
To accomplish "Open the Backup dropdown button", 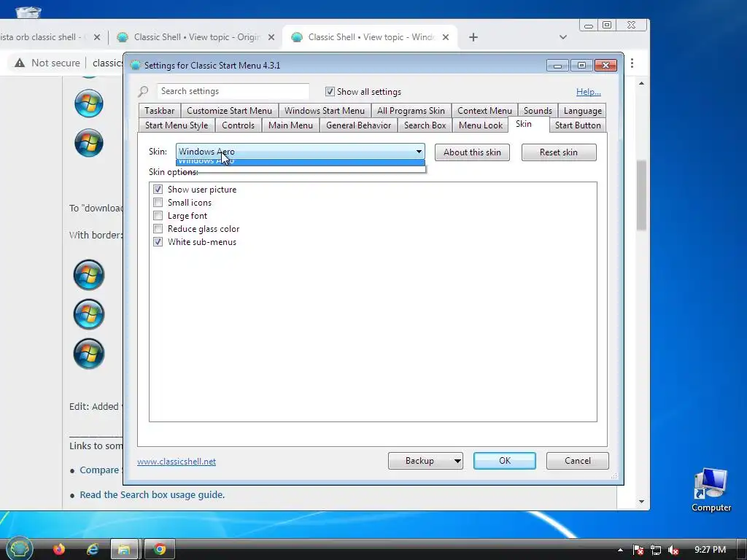I will click(x=425, y=461).
